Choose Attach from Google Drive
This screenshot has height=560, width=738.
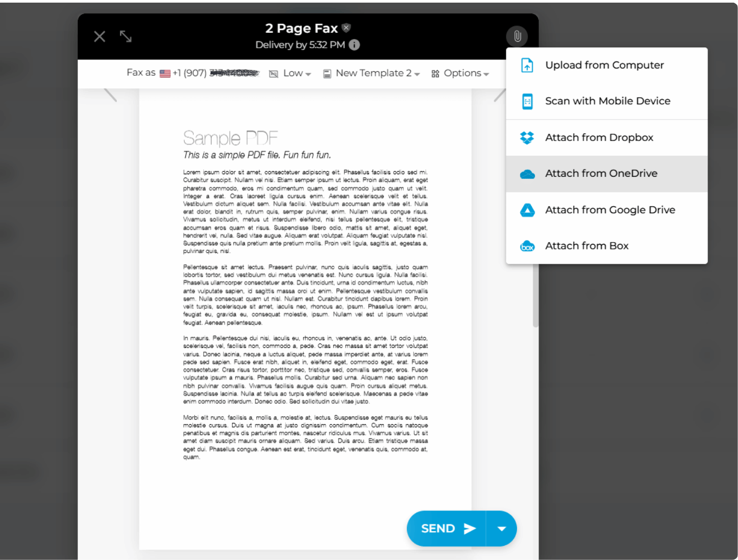click(606, 210)
